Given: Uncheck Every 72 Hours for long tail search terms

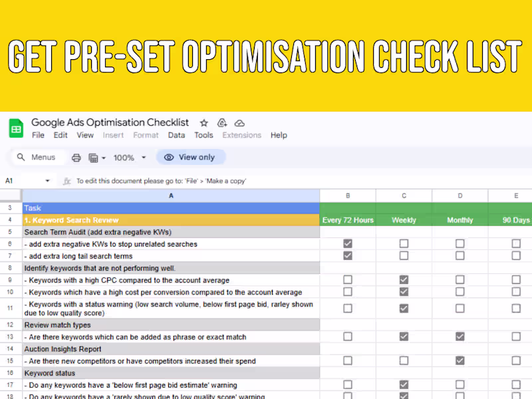Looking at the screenshot, I should [348, 255].
